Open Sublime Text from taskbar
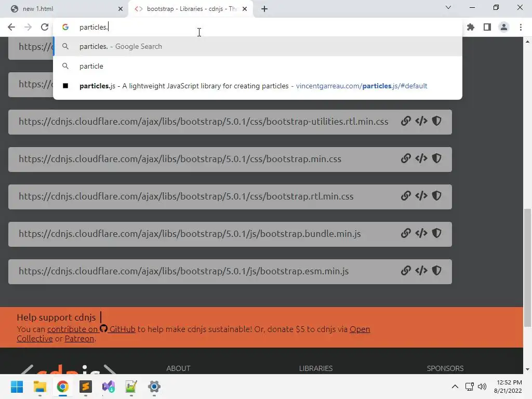Screen dimensions: 532x399 click(x=86, y=387)
